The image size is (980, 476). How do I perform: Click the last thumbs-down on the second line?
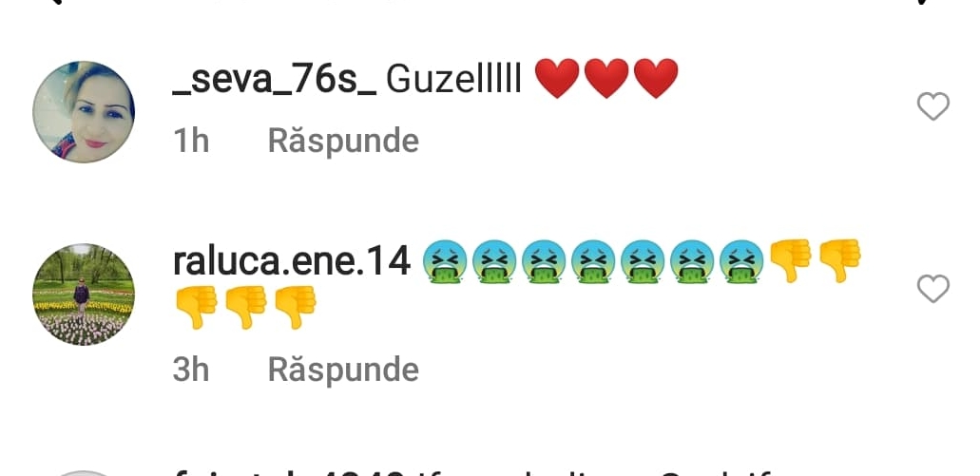point(295,307)
